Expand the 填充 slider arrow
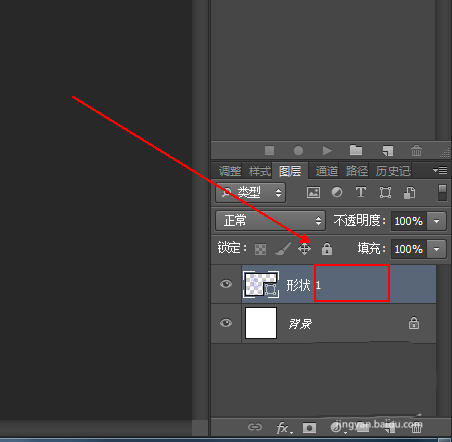This screenshot has width=452, height=442. (x=436, y=249)
